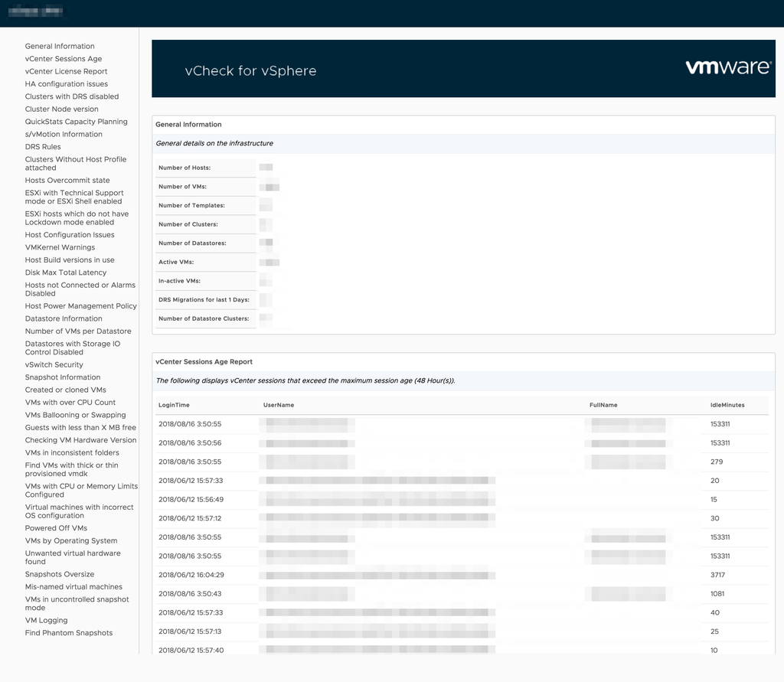Open Hosts not Connected or Alarms Disabled

point(80,289)
